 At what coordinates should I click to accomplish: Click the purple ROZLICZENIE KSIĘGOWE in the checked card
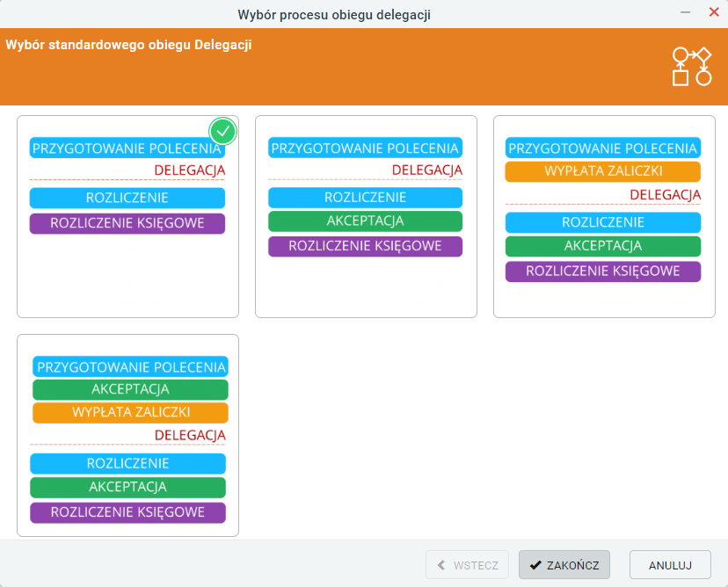(x=127, y=224)
